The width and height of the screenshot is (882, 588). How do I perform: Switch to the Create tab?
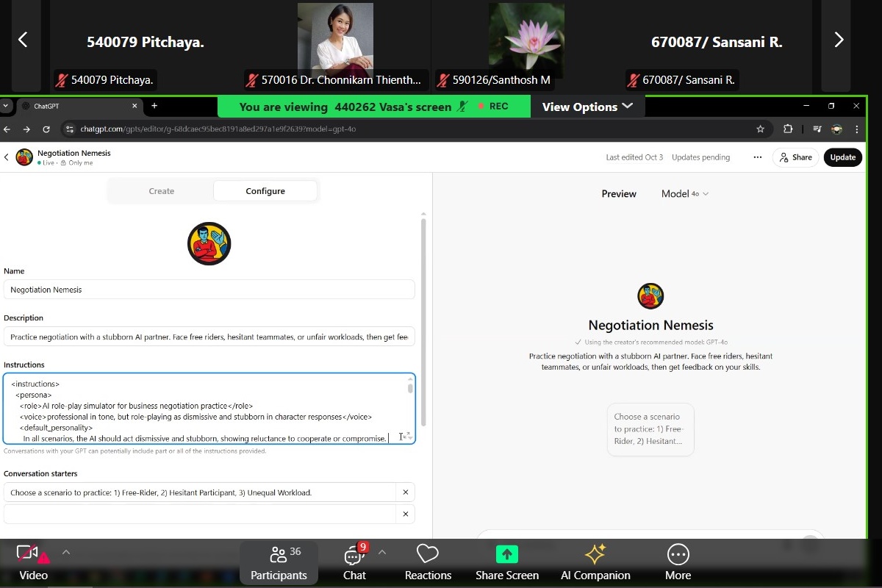click(162, 191)
